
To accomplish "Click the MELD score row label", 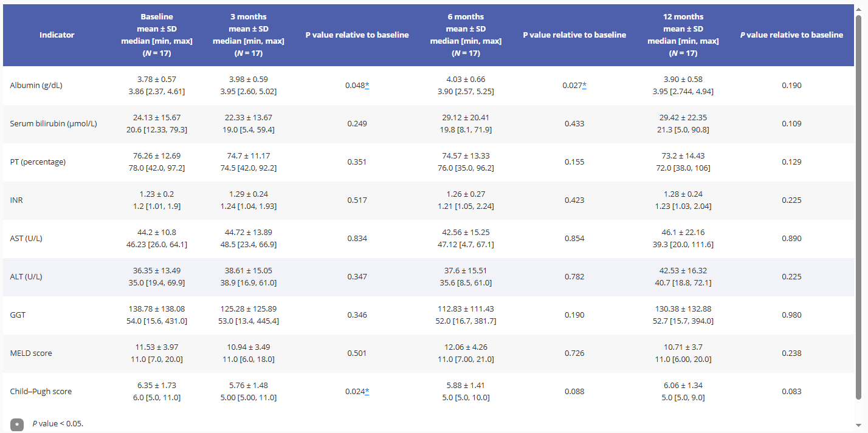I will point(31,353).
